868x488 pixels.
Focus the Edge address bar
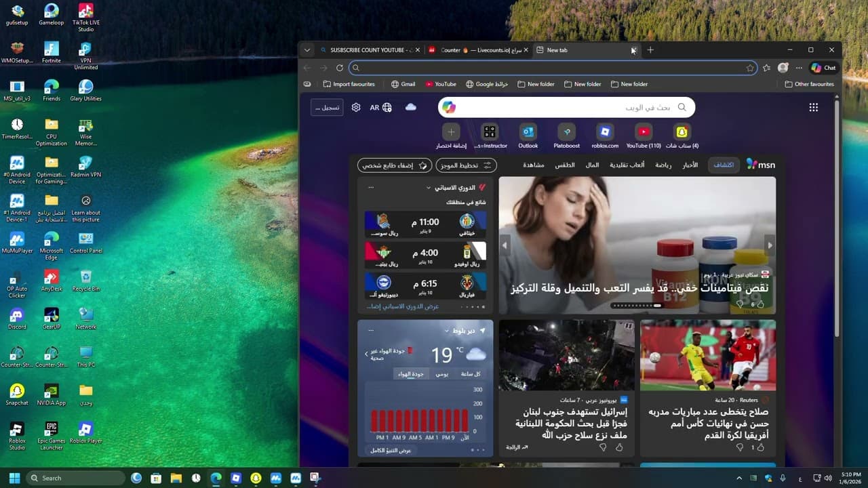pyautogui.click(x=553, y=68)
